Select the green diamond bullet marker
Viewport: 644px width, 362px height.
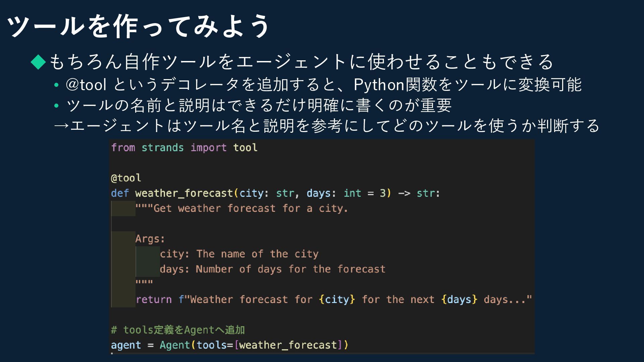click(38, 62)
